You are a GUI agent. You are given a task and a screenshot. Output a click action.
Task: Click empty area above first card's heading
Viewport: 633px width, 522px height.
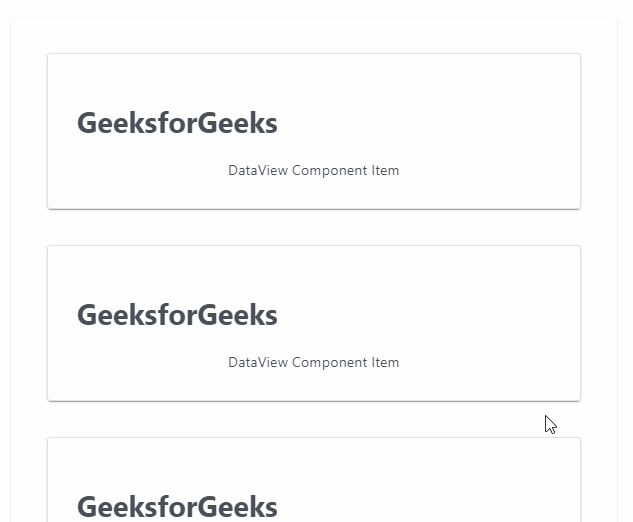[x=314, y=81]
